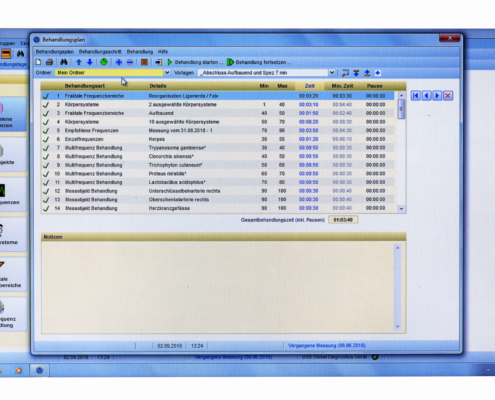The width and height of the screenshot is (495, 400).
Task: Click Behandlung starten button
Action: [195, 62]
